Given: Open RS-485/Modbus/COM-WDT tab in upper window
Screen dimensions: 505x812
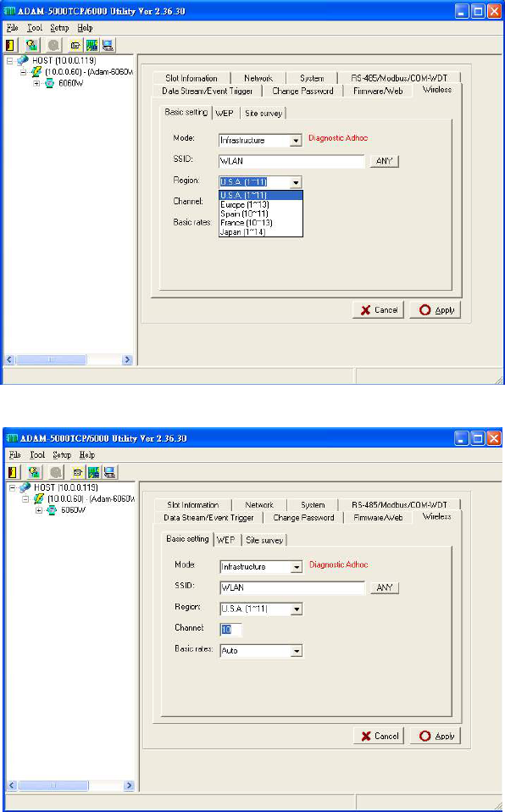Looking at the screenshot, I should coord(399,78).
